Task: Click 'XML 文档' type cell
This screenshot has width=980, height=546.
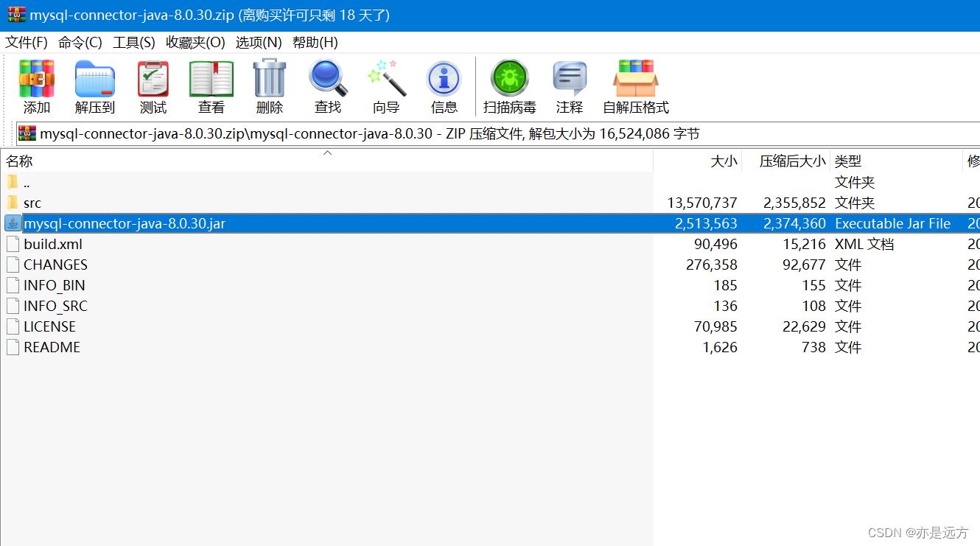Action: [864, 244]
